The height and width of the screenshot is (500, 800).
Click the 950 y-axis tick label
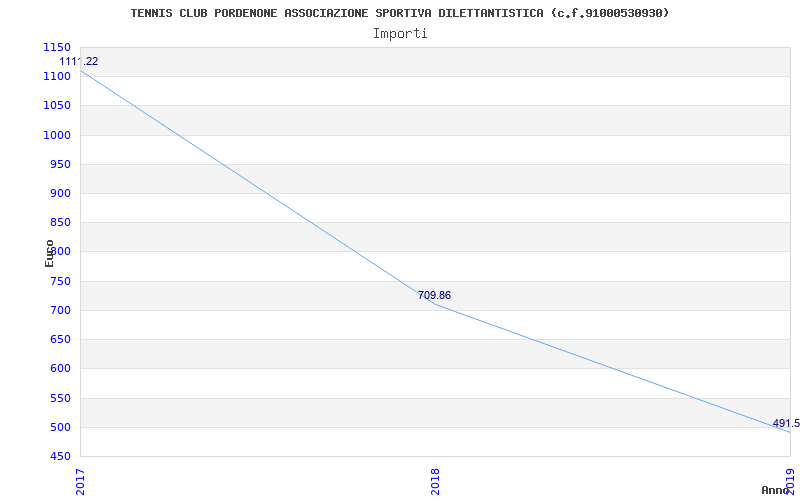coord(60,164)
